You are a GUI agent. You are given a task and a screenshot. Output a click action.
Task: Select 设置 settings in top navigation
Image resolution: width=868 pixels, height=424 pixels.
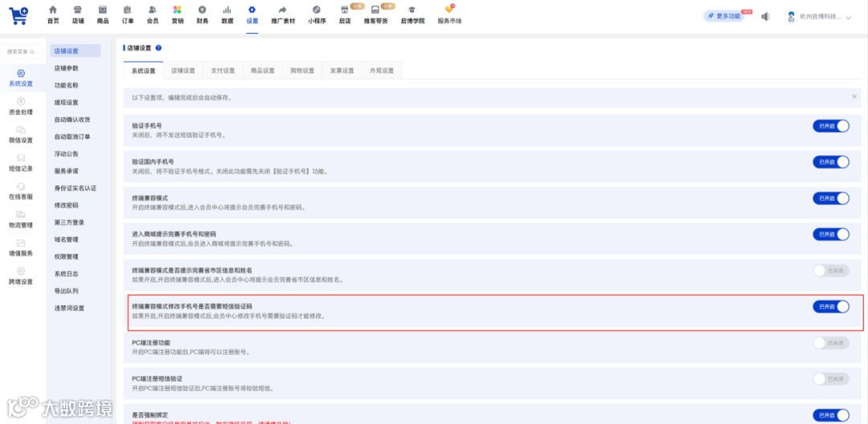[252, 15]
